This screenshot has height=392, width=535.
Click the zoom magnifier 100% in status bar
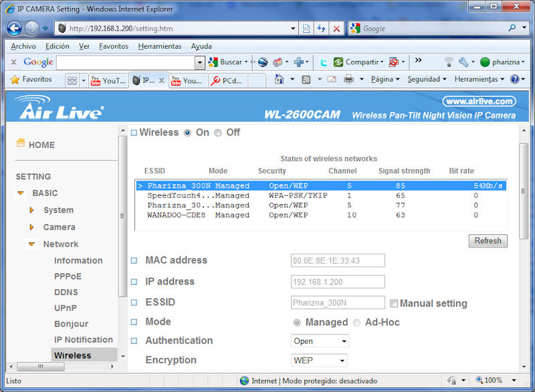[x=479, y=380]
